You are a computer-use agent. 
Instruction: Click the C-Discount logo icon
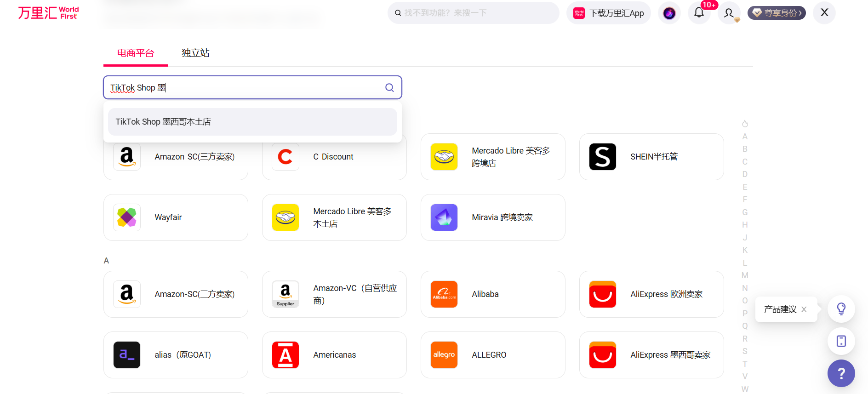click(286, 157)
